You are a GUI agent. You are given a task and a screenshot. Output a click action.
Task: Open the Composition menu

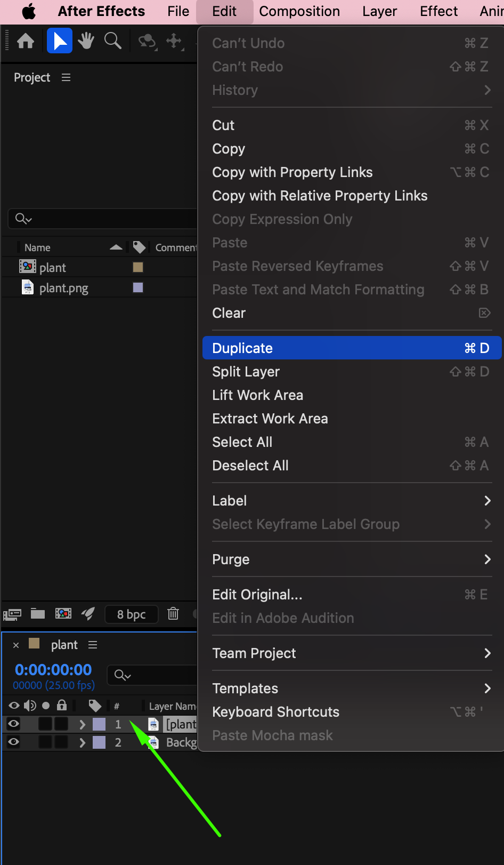click(299, 11)
